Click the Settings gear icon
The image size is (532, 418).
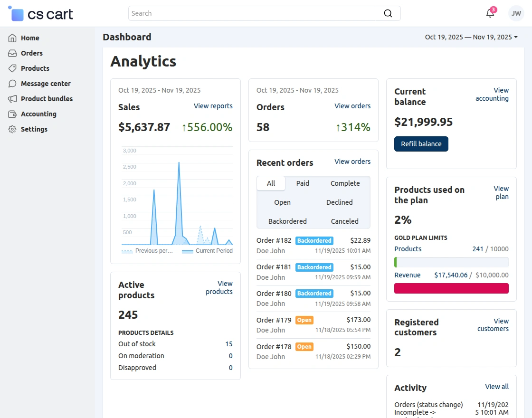click(x=12, y=129)
